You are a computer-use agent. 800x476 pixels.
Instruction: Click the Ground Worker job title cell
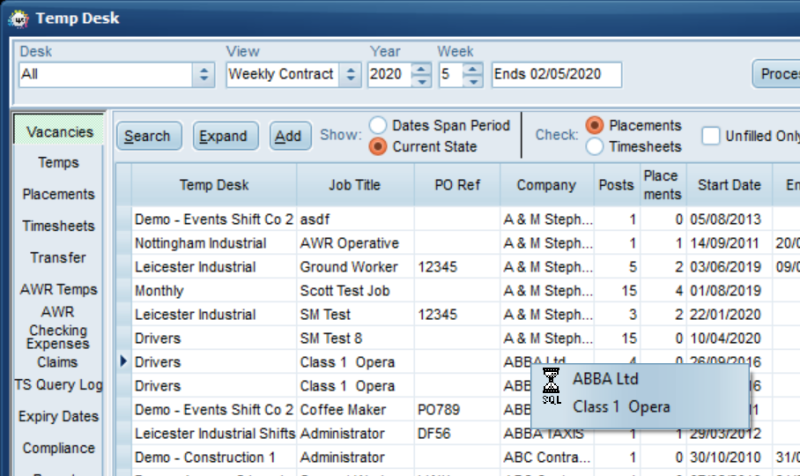[355, 267]
